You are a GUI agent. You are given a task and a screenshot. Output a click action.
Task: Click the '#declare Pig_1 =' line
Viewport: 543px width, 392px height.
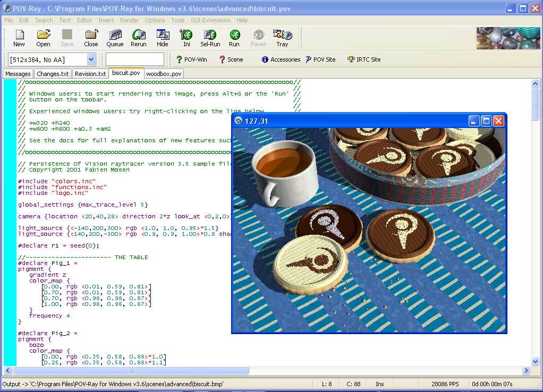[47, 263]
